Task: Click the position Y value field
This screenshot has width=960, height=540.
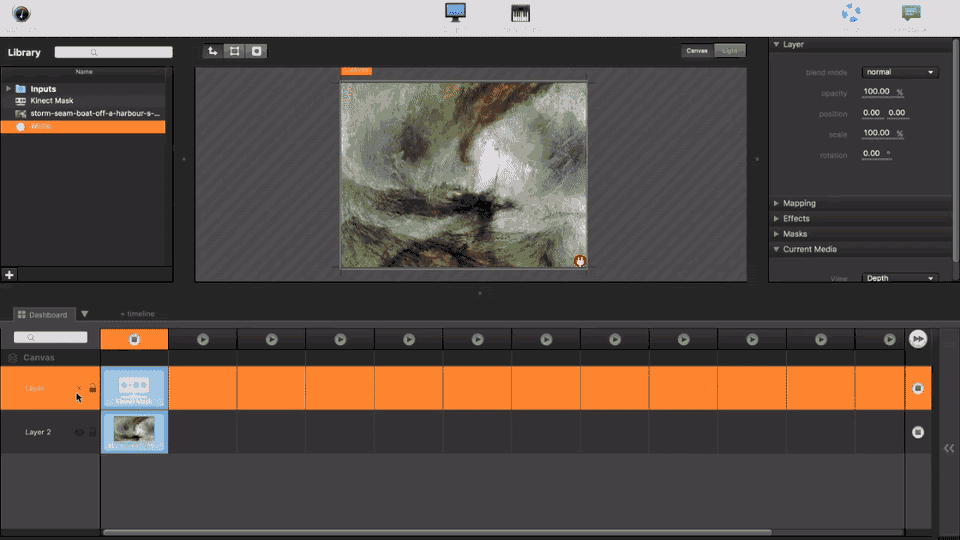Action: point(897,113)
